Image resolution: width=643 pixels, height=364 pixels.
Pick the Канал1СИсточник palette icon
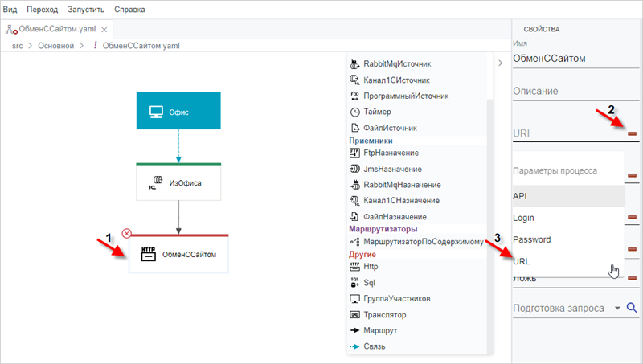click(354, 80)
